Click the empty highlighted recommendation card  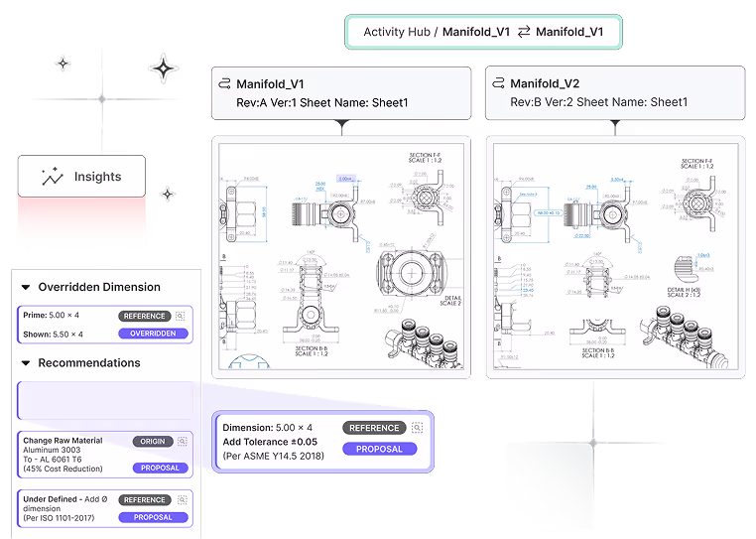point(105,400)
